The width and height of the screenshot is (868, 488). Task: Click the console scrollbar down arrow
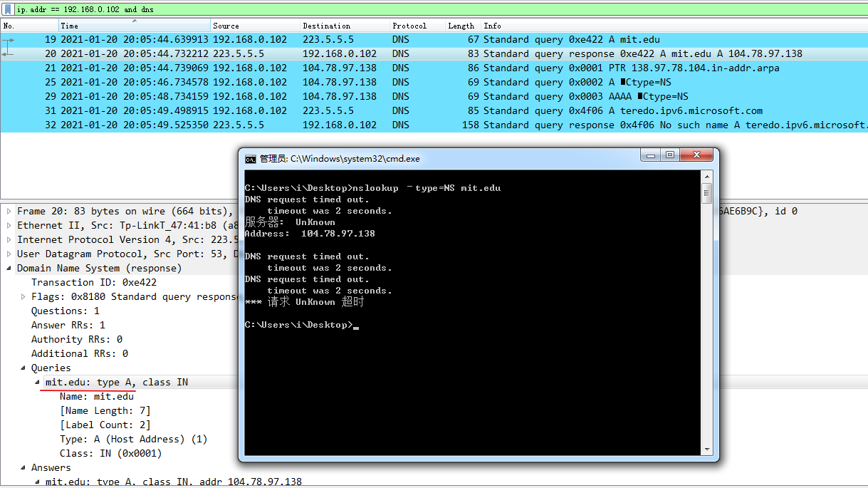707,450
